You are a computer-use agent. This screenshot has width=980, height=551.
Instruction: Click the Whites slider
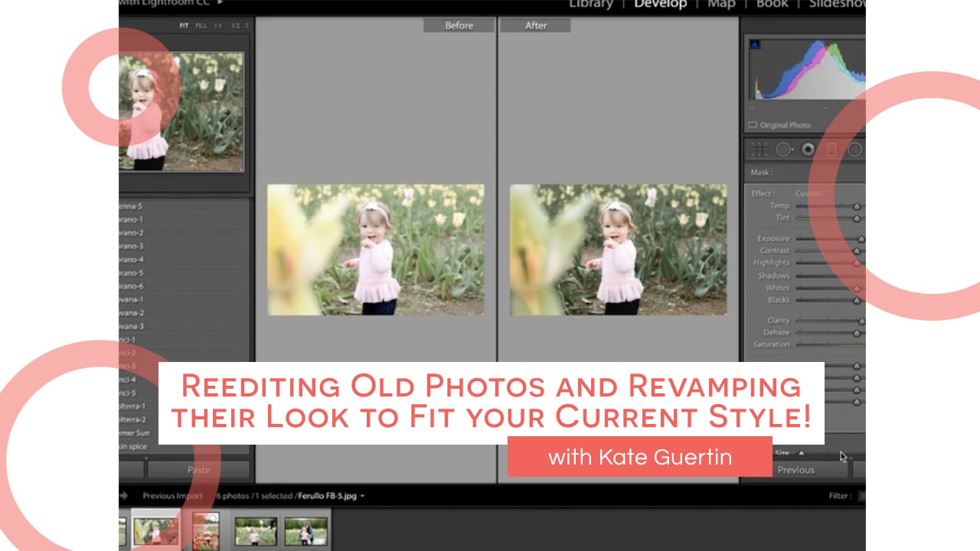(829, 288)
